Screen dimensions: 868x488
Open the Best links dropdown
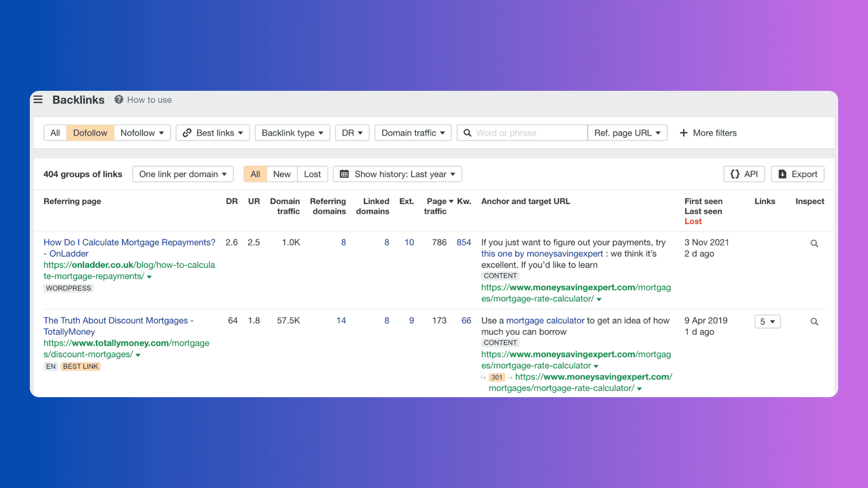pos(213,133)
